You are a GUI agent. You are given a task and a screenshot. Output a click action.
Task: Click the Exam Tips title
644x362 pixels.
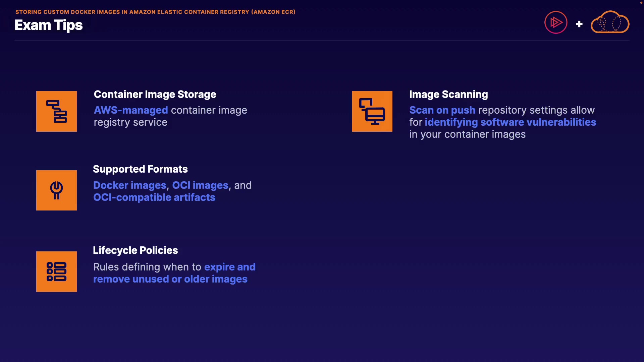(x=49, y=25)
